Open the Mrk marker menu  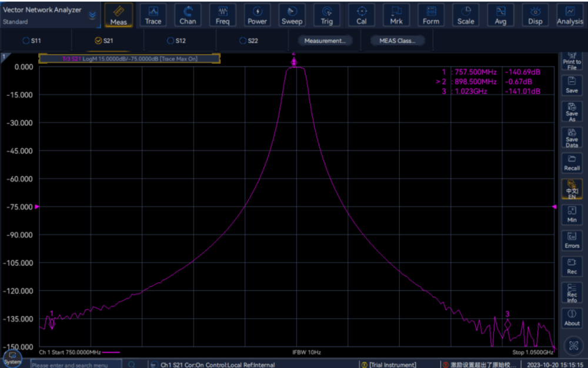pyautogui.click(x=396, y=15)
